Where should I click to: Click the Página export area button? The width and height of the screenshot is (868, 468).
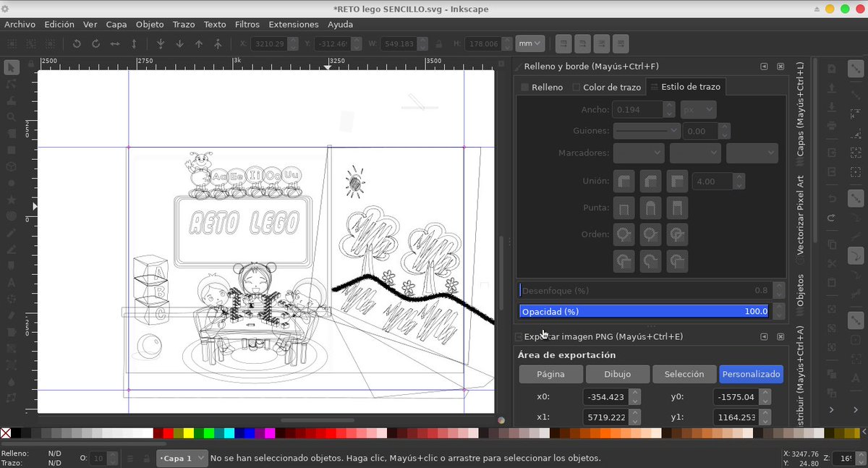[x=550, y=375]
